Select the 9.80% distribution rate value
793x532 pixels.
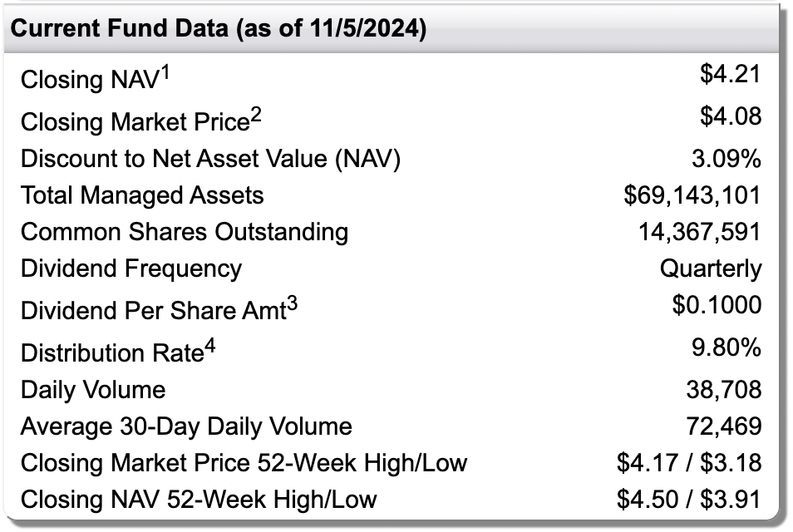point(727,347)
